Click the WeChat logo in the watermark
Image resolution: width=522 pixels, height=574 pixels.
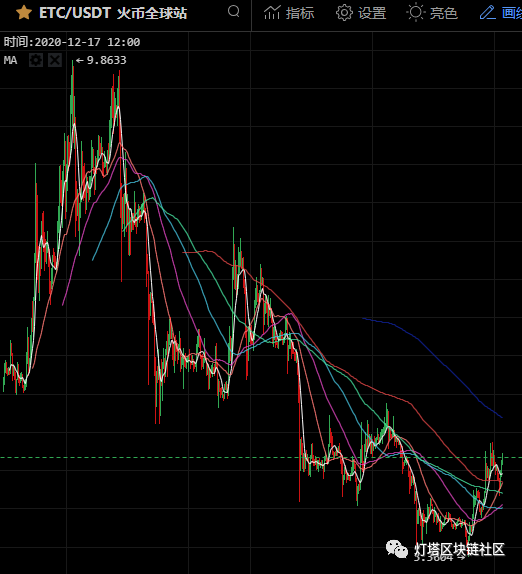tap(397, 549)
